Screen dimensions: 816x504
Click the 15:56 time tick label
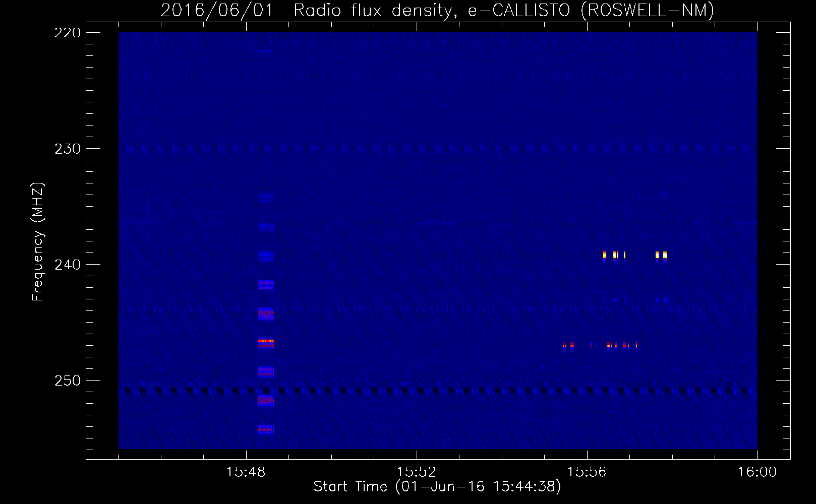[x=587, y=472]
